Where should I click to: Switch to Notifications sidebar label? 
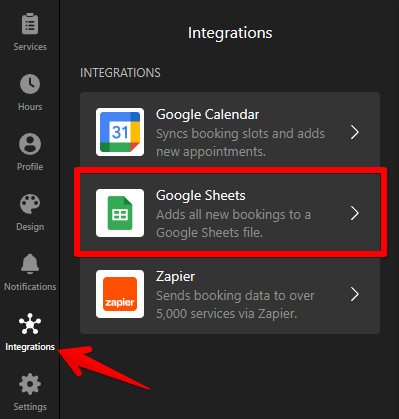click(30, 287)
